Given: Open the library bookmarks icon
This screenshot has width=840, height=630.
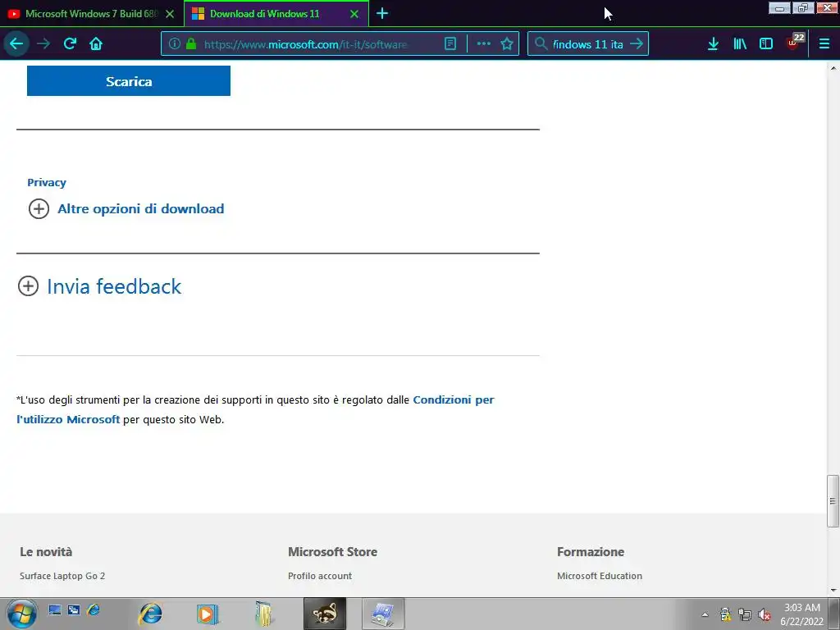Looking at the screenshot, I should click(x=740, y=44).
